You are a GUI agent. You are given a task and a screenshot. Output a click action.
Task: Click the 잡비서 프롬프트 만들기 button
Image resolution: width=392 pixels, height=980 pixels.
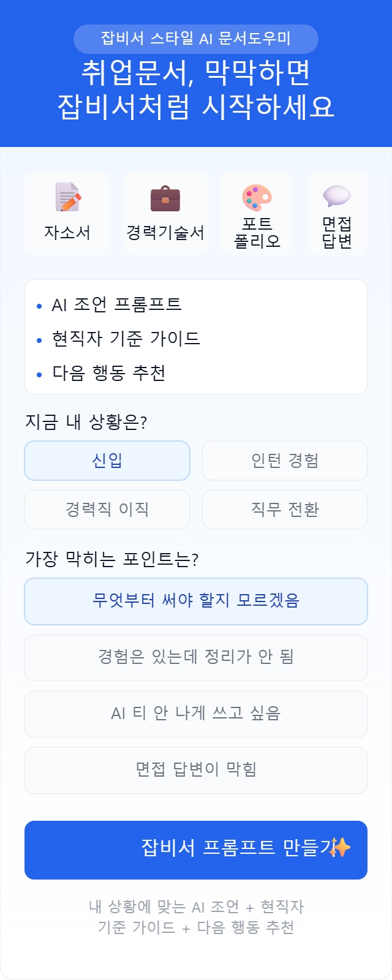coord(196,850)
